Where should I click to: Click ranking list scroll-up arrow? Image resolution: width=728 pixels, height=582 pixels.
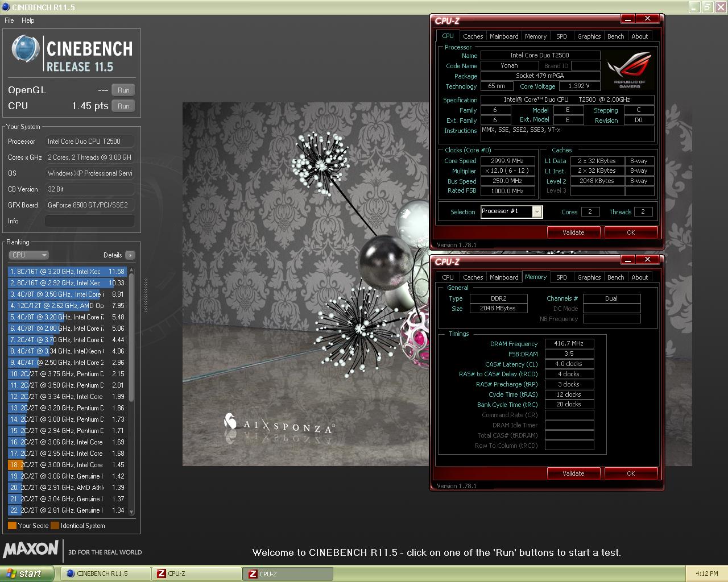pyautogui.click(x=132, y=270)
